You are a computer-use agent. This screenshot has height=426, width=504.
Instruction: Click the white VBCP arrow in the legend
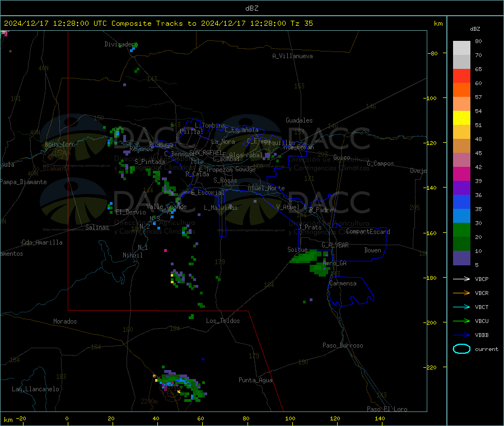[461, 279]
